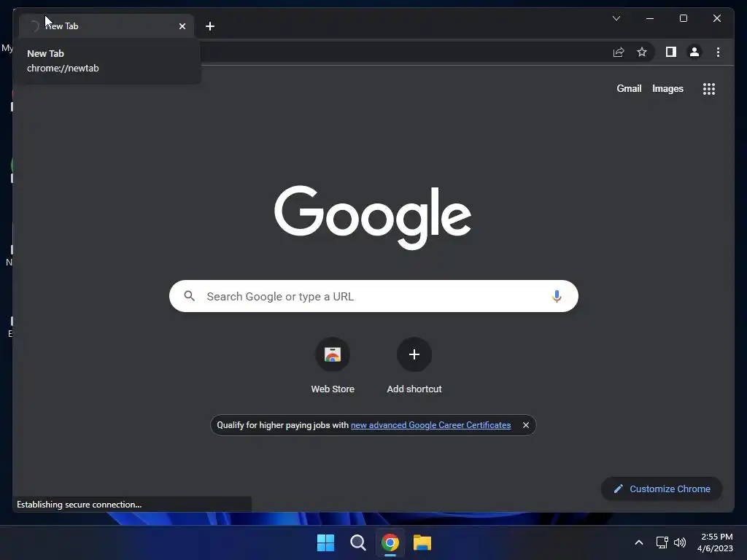Viewport: 747px width, 560px height.
Task: Open clock showing 2:55 PM
Action: click(715, 542)
